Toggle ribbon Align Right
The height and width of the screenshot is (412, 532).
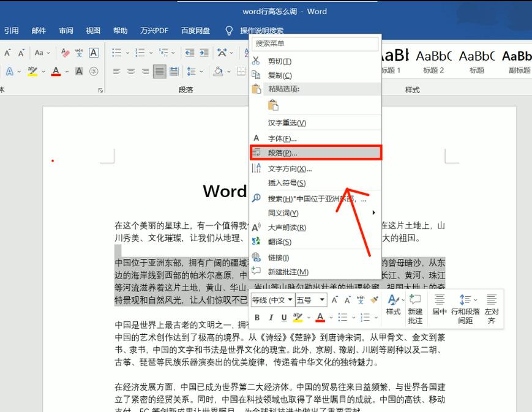pos(145,71)
